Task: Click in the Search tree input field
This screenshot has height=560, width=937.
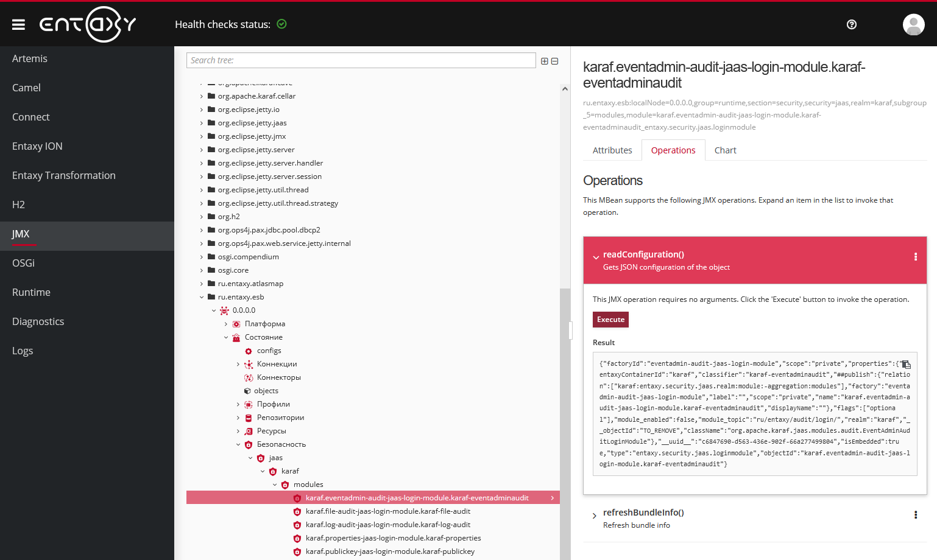Action: [x=361, y=60]
